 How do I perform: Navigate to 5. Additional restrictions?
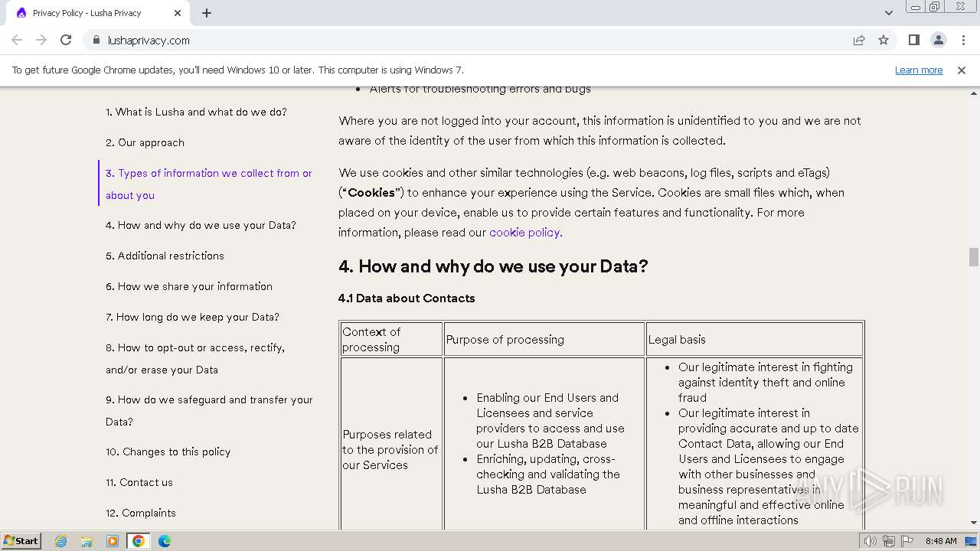165,256
